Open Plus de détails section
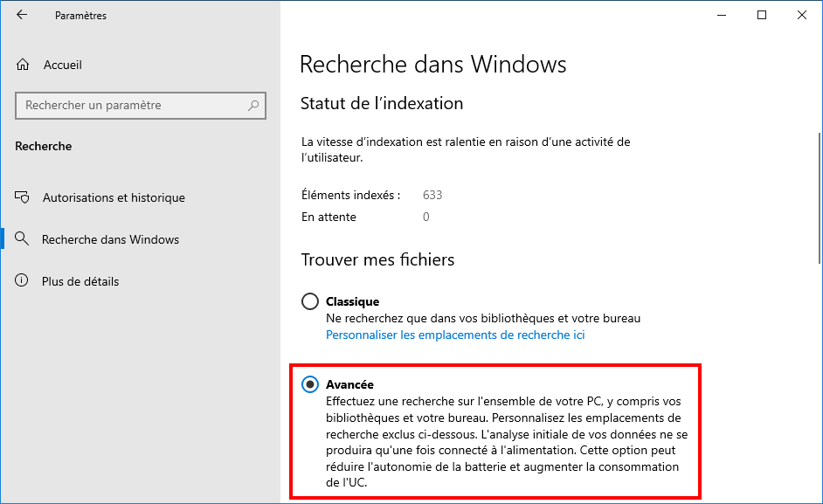Image resolution: width=823 pixels, height=504 pixels. (x=80, y=281)
